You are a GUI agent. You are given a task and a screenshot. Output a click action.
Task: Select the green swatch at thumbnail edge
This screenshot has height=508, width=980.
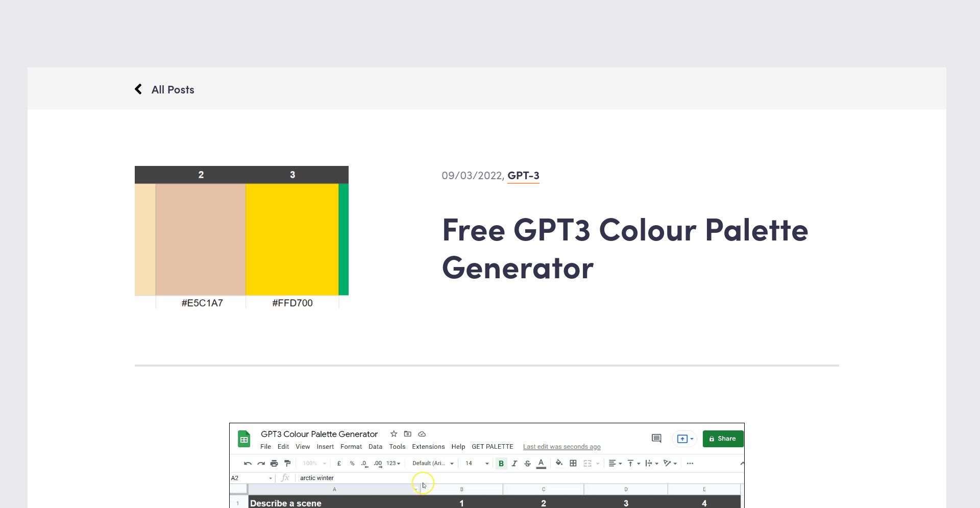click(x=344, y=239)
